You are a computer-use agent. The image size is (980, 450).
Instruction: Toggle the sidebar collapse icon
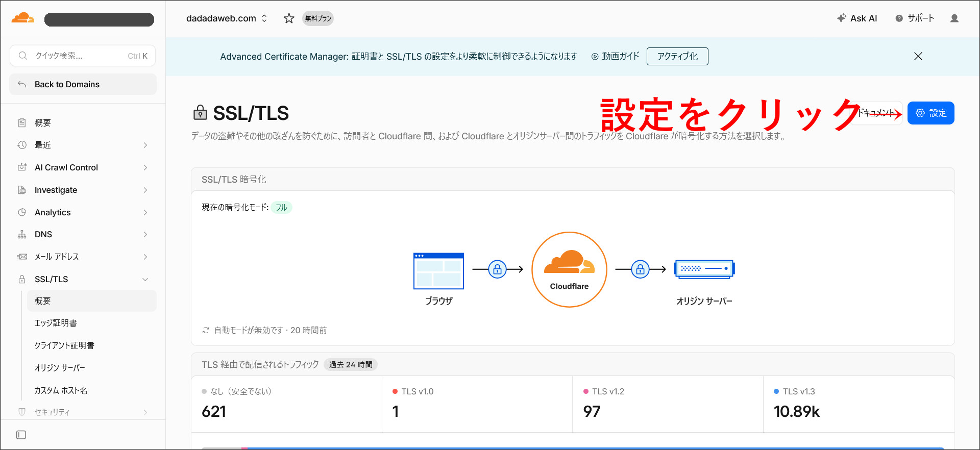(21, 435)
